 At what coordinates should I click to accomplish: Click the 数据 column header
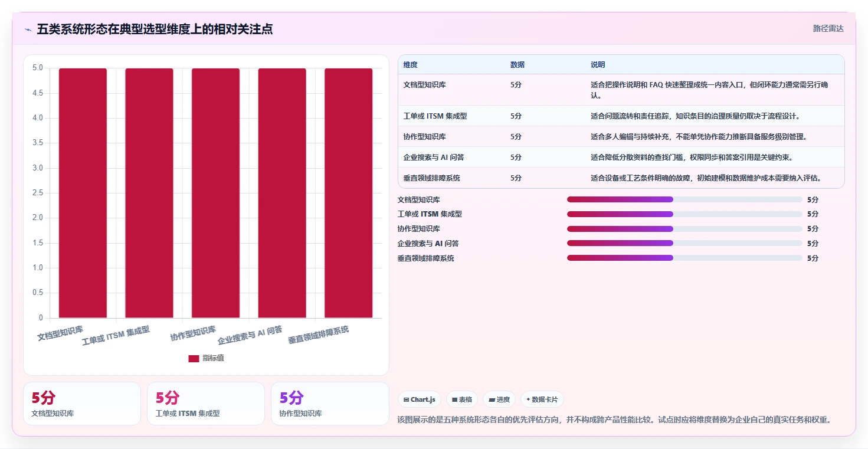click(x=517, y=65)
